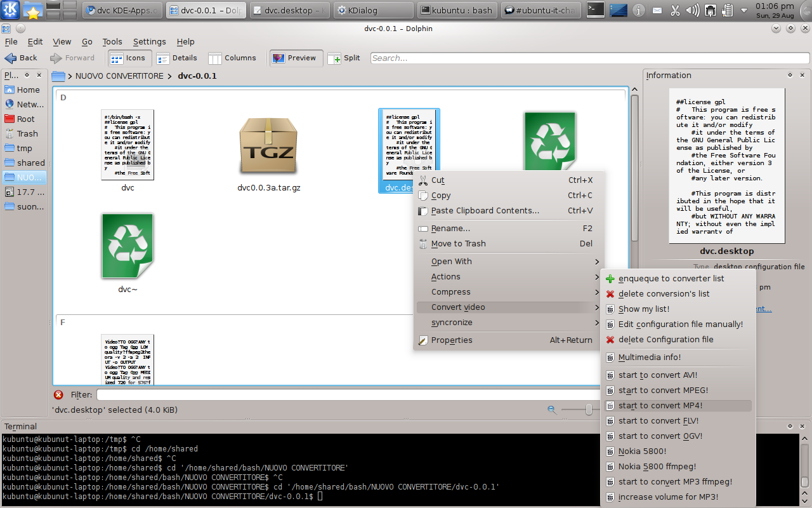Open Root in Places panel
This screenshot has width=812, height=508.
[x=24, y=119]
